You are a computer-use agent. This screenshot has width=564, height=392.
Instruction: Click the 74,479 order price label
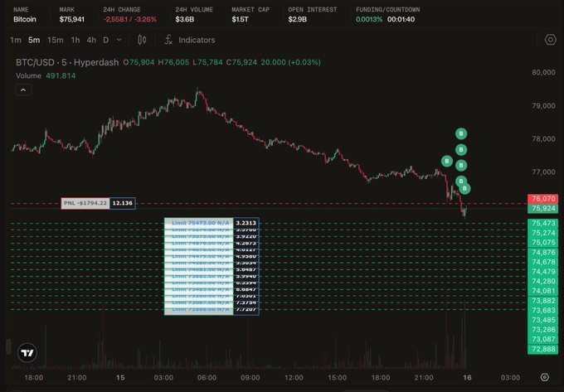(543, 272)
